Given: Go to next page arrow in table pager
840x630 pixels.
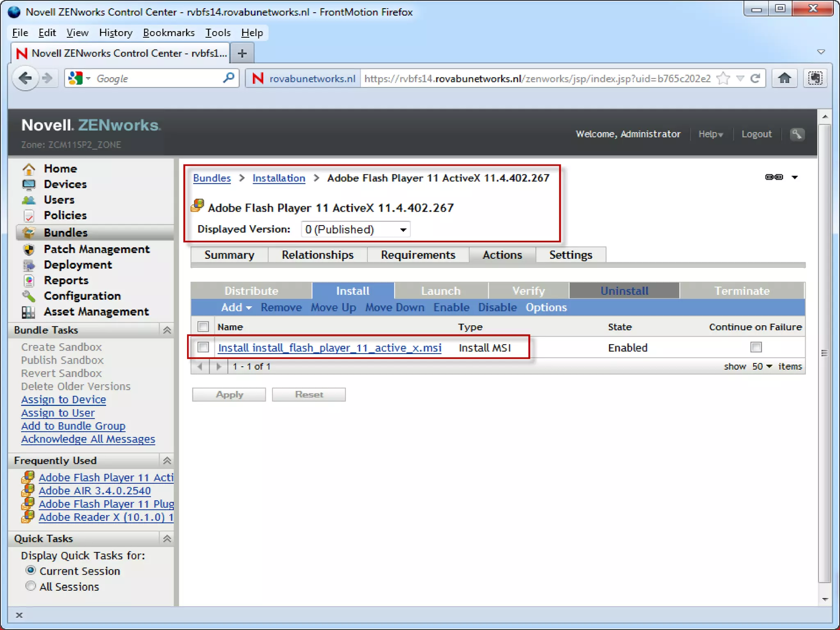Looking at the screenshot, I should [x=219, y=367].
